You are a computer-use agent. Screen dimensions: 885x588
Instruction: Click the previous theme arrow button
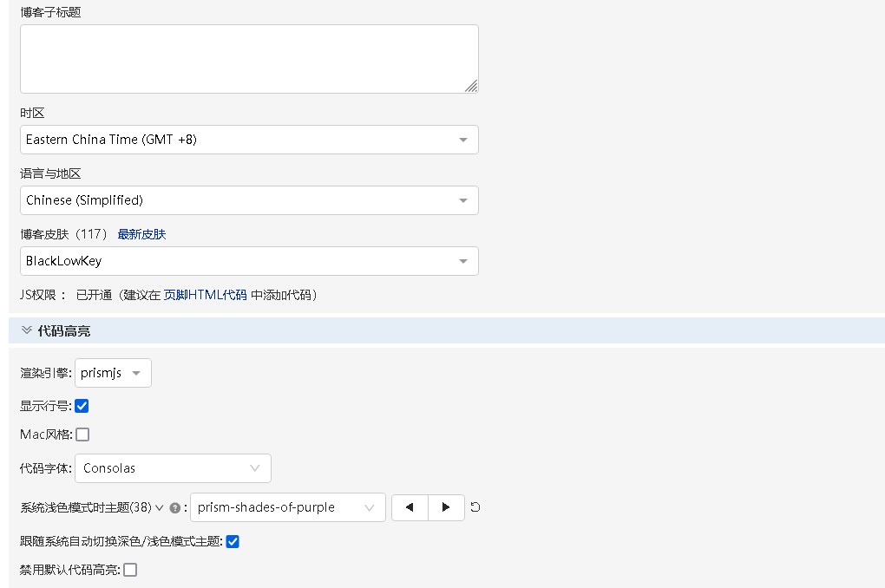tap(410, 507)
